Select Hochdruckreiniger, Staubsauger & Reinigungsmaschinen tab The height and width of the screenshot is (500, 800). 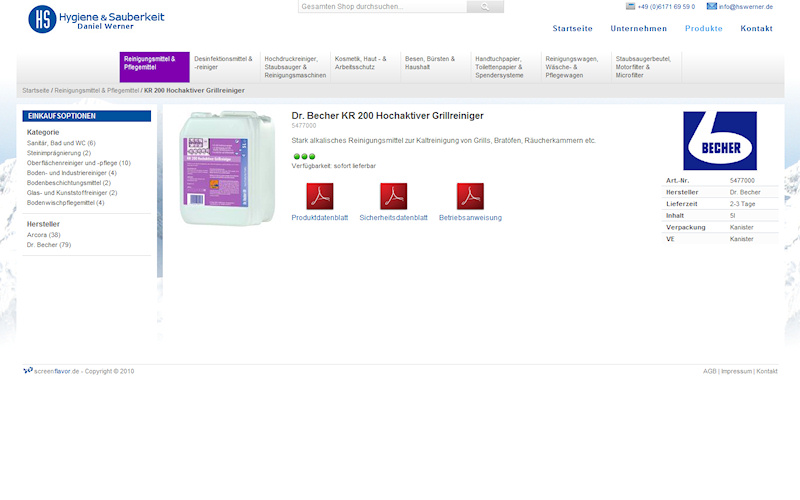[x=295, y=67]
